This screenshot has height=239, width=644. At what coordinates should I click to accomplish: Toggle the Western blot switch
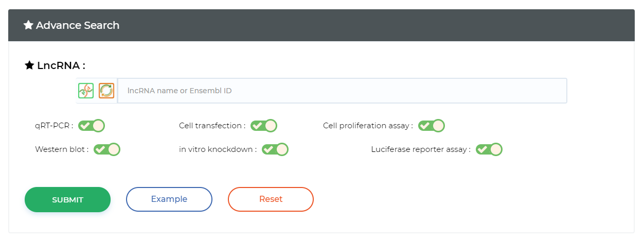pyautogui.click(x=107, y=149)
